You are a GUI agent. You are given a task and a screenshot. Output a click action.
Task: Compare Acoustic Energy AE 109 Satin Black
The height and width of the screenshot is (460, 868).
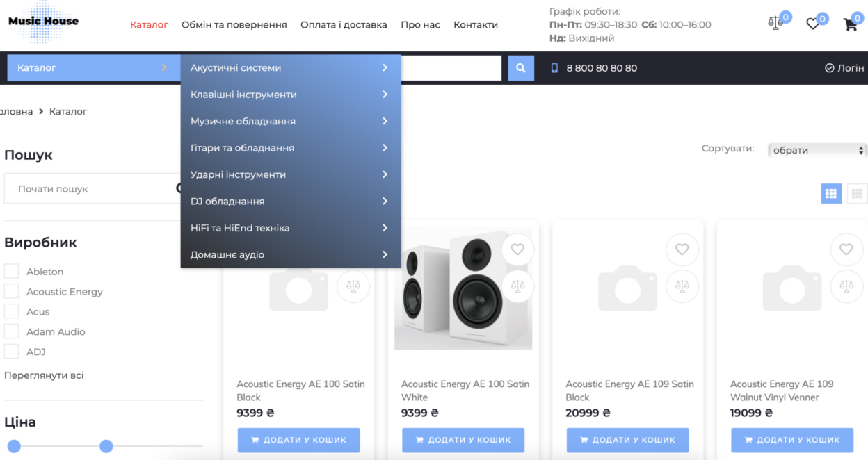682,286
